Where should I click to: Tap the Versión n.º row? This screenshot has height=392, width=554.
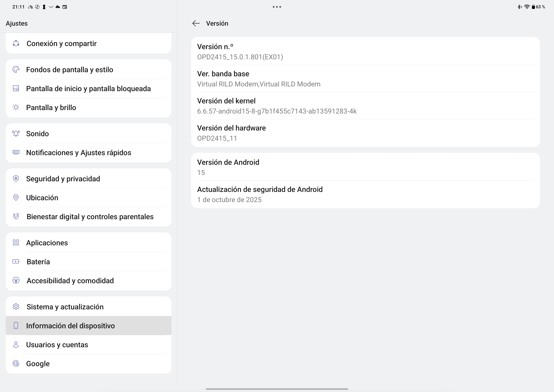pyautogui.click(x=366, y=51)
